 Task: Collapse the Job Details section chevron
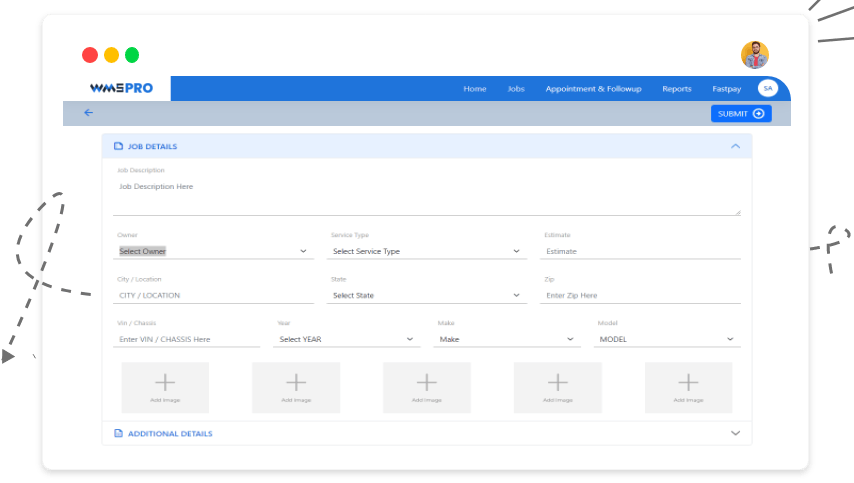735,146
